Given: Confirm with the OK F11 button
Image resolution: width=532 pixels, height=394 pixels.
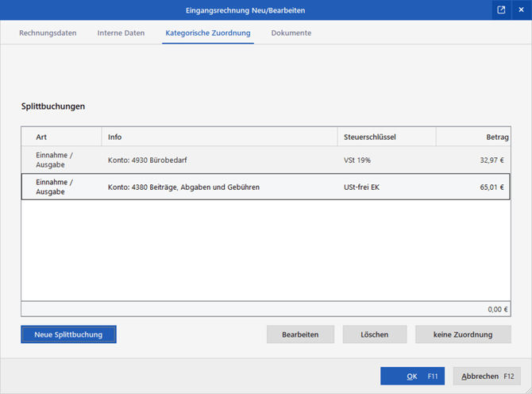Looking at the screenshot, I should click(x=412, y=376).
